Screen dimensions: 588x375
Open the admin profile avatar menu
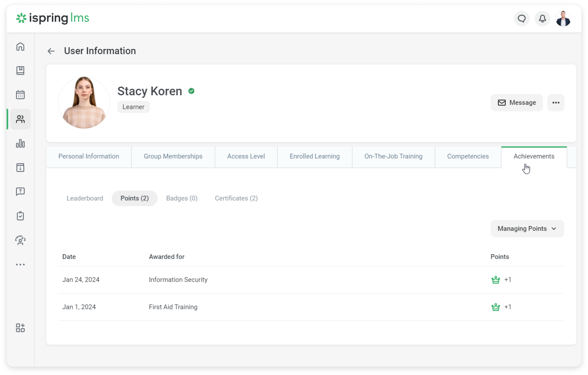coord(563,19)
